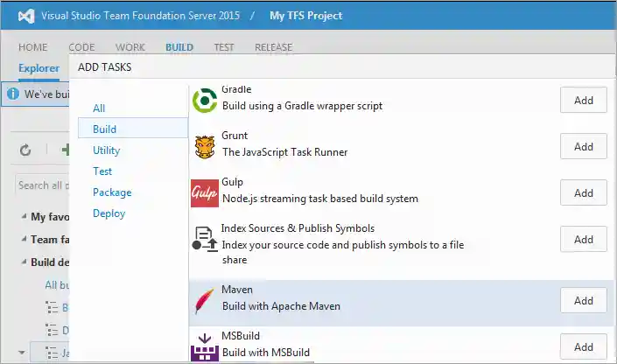Click the Maven task title text

237,290
